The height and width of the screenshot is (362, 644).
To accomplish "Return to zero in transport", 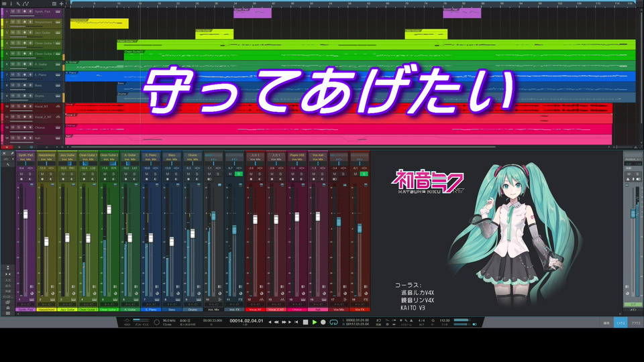I will (x=296, y=322).
